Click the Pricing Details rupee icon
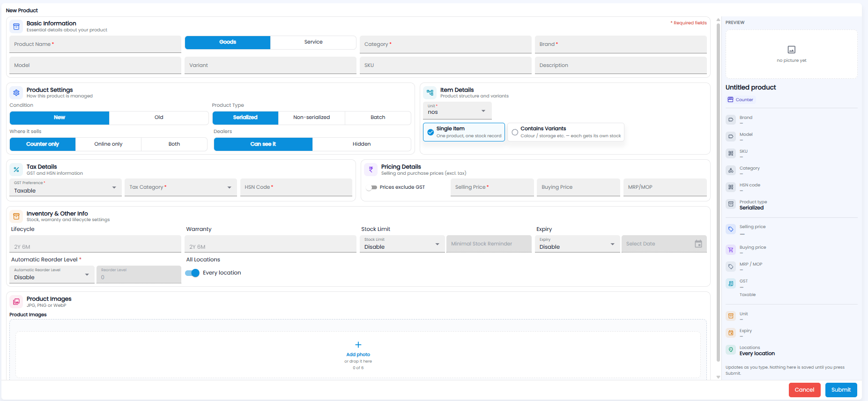868x401 pixels. pyautogui.click(x=371, y=170)
